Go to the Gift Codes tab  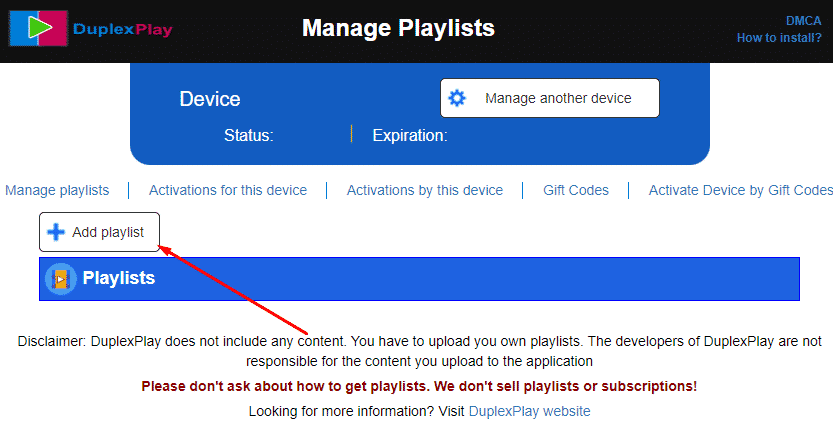coord(576,190)
